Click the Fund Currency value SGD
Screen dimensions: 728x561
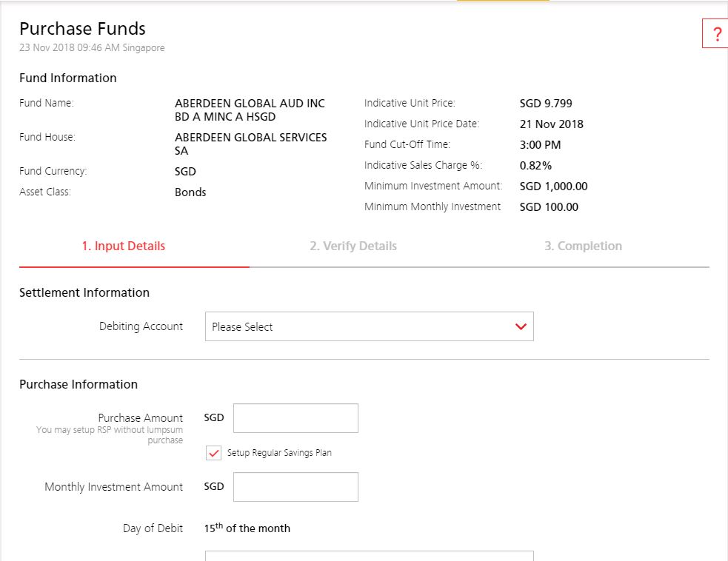pyautogui.click(x=185, y=171)
